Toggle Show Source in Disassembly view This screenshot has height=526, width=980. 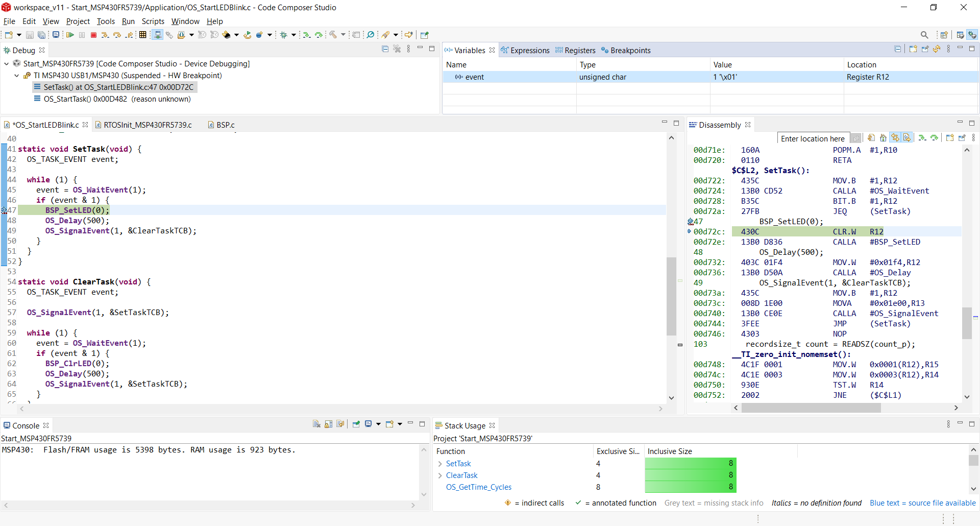tap(907, 138)
